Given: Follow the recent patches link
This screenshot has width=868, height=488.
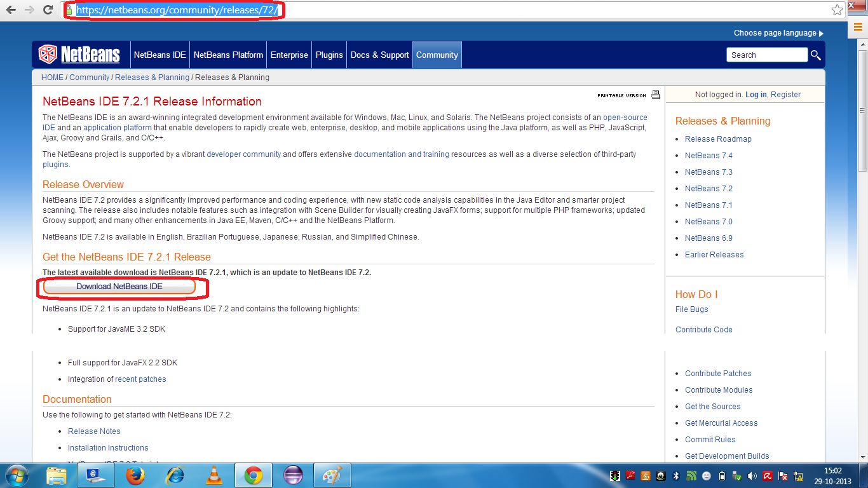Looking at the screenshot, I should tap(140, 379).
